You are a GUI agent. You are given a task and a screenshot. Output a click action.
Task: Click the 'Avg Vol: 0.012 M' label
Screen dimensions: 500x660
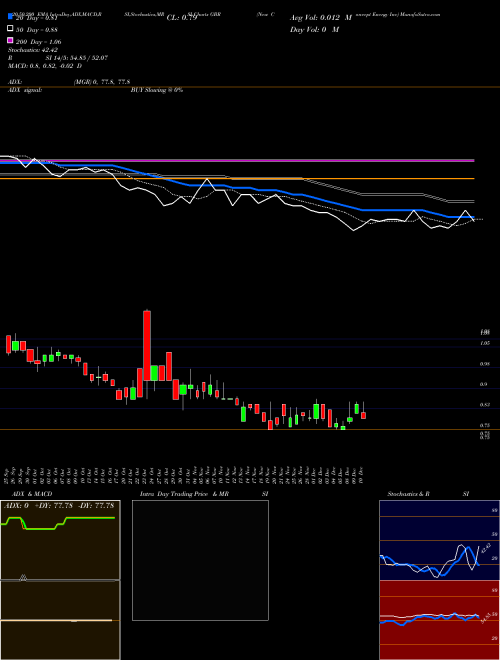coord(321,18)
